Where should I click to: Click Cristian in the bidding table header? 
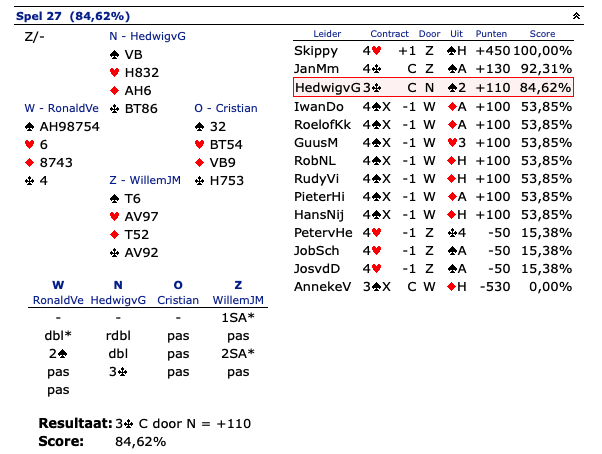click(x=178, y=300)
